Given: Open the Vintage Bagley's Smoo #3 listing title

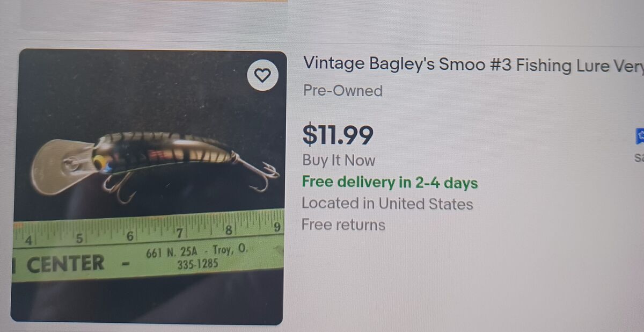Looking at the screenshot, I should pyautogui.click(x=473, y=65).
